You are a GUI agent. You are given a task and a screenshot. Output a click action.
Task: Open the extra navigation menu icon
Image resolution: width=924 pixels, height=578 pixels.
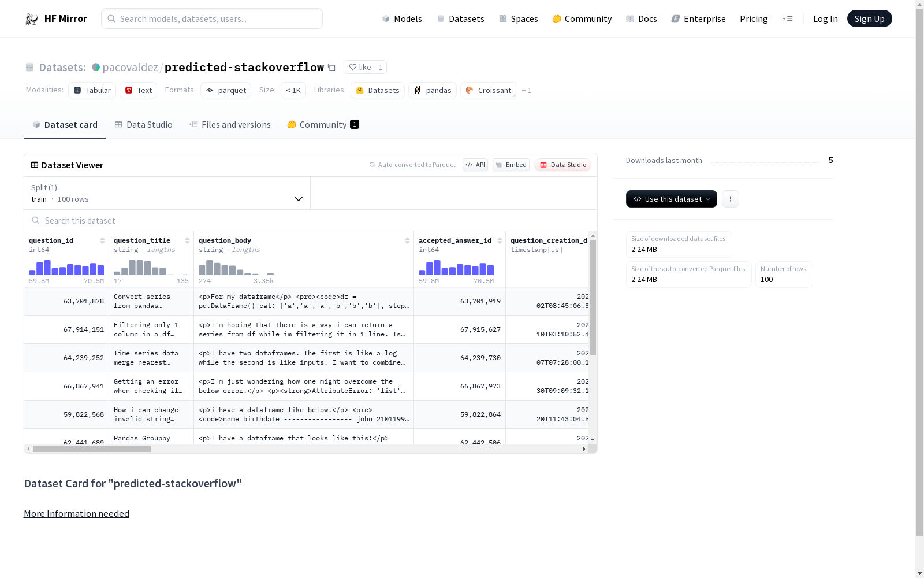click(787, 19)
